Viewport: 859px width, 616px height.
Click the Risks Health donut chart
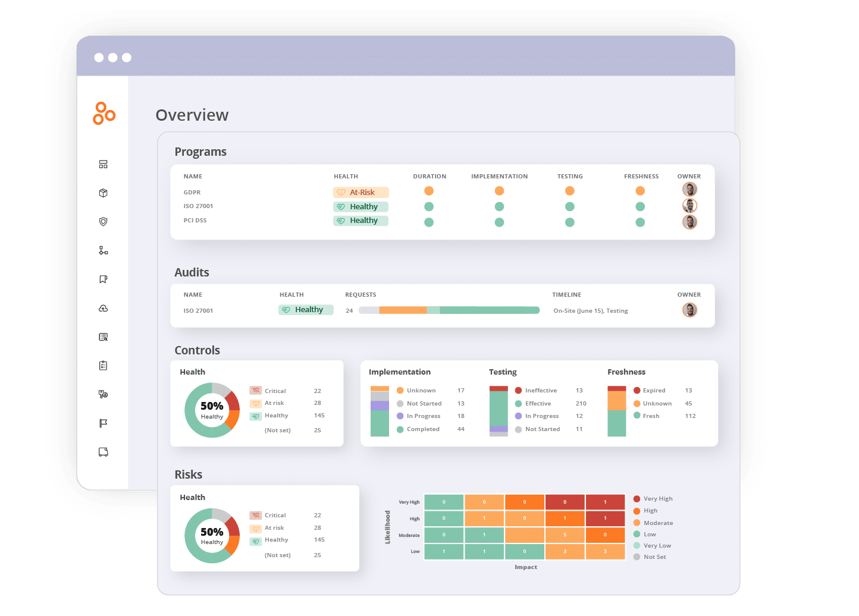[212, 536]
